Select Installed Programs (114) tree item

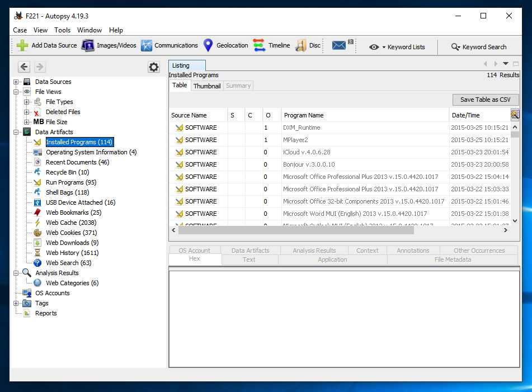[79, 142]
